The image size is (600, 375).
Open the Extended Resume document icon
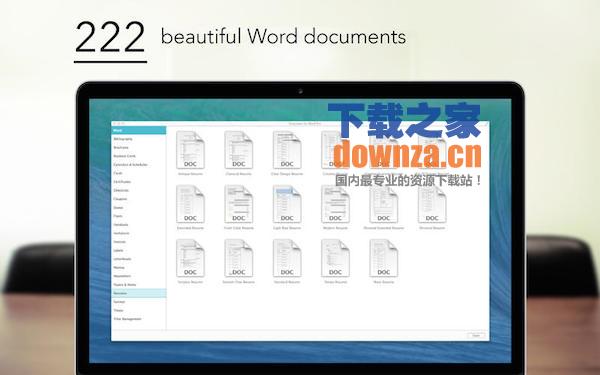[x=190, y=204]
